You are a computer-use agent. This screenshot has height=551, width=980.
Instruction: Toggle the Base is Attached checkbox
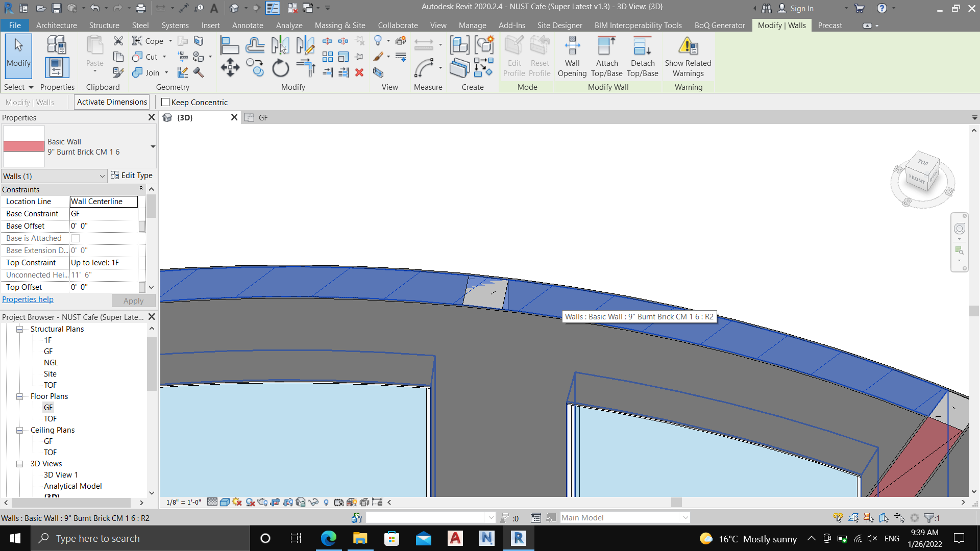[76, 238]
